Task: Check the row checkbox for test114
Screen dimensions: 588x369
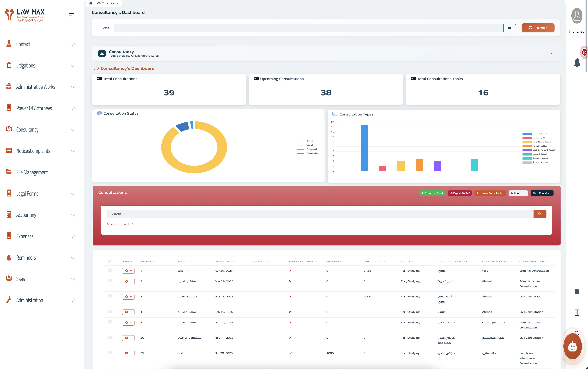Action: pos(110,270)
